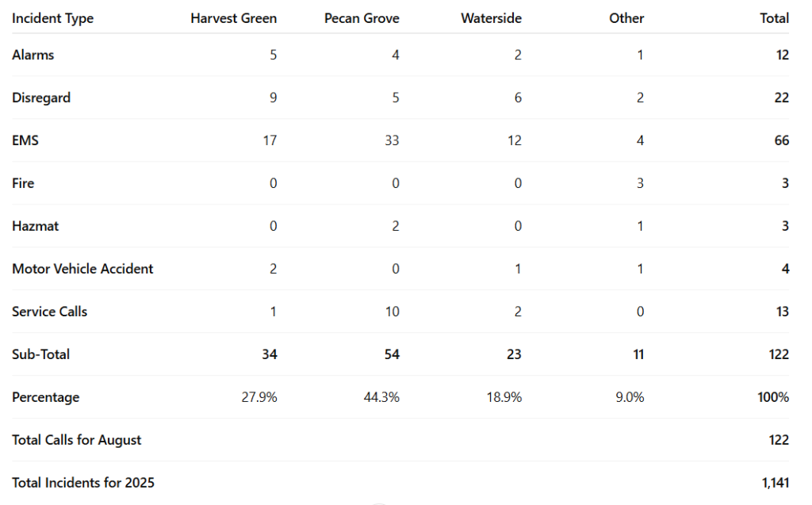The width and height of the screenshot is (812, 505).
Task: Click the 44.3% percentage cell
Action: (381, 397)
